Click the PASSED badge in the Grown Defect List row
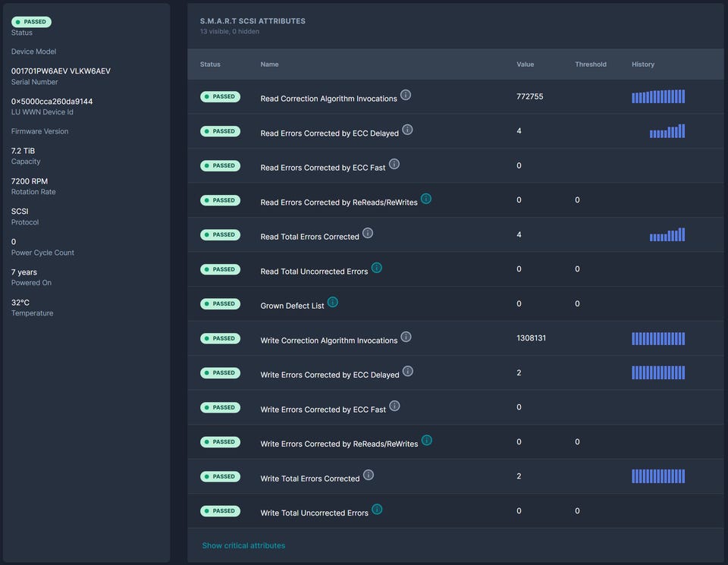Screen dimensions: 728x565 click(x=220, y=303)
